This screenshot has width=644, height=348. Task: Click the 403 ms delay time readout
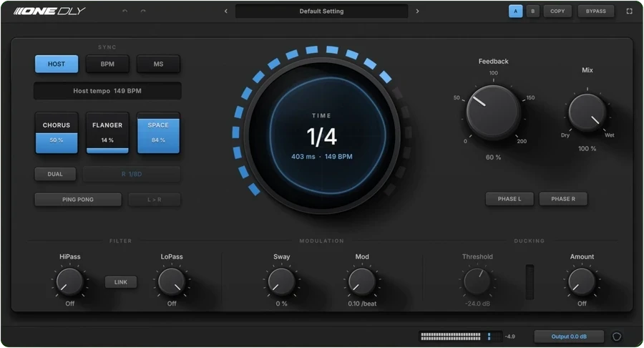tap(303, 157)
